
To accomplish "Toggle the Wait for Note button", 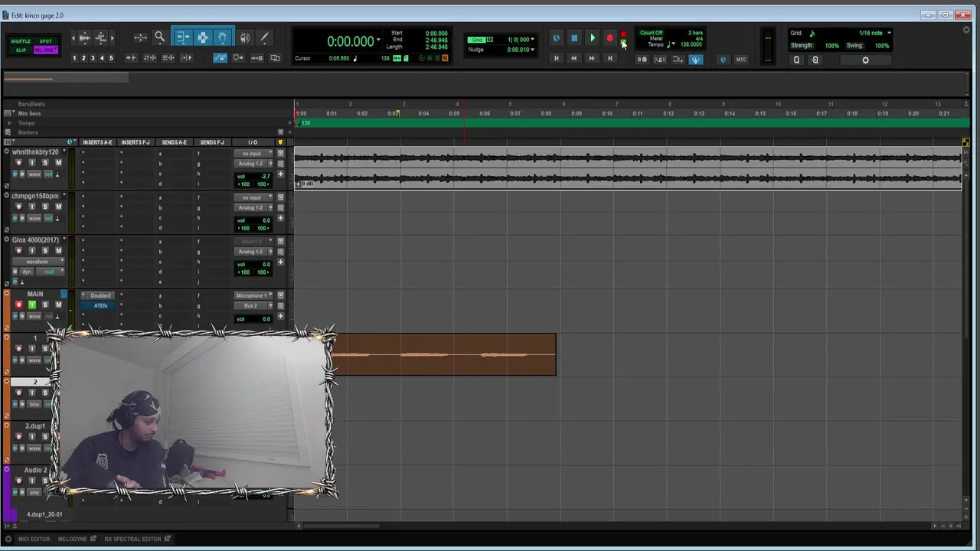I will click(x=642, y=59).
